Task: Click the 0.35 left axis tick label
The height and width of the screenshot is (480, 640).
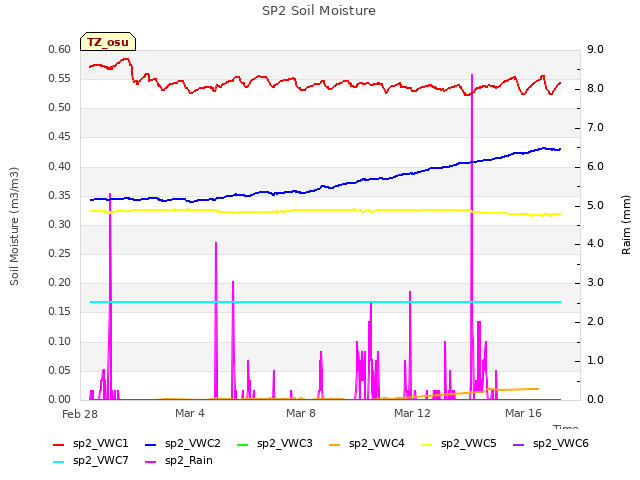Action: [x=60, y=196]
